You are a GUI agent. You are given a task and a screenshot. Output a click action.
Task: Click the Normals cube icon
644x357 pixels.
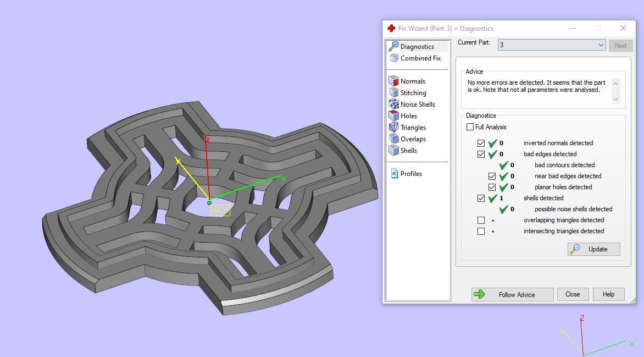coord(393,81)
